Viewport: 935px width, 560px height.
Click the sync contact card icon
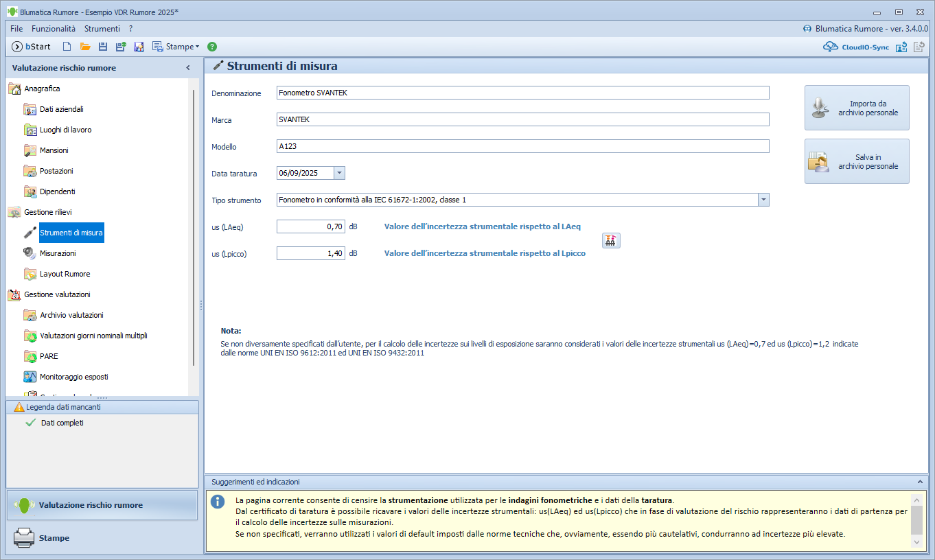tap(901, 47)
